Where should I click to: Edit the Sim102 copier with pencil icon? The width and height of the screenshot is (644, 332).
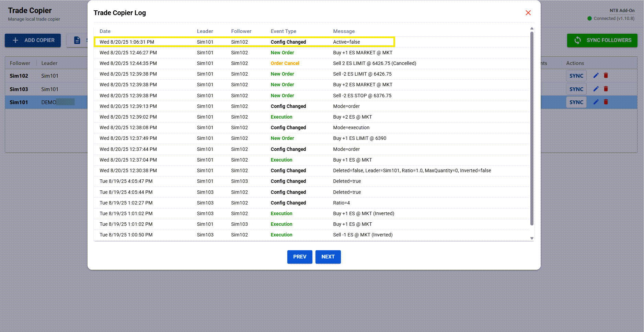pos(596,75)
